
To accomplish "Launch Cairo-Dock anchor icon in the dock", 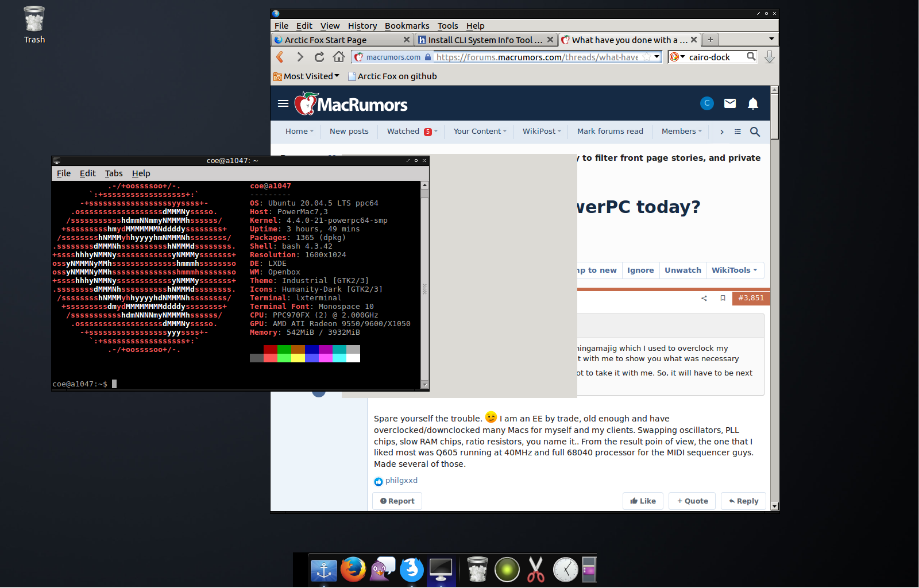I will click(x=324, y=571).
